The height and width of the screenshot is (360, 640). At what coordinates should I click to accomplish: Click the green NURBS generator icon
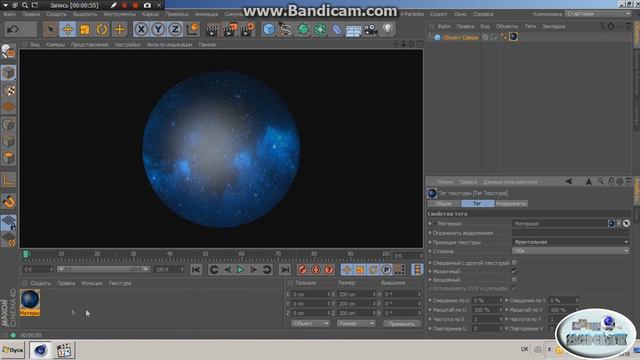click(303, 29)
